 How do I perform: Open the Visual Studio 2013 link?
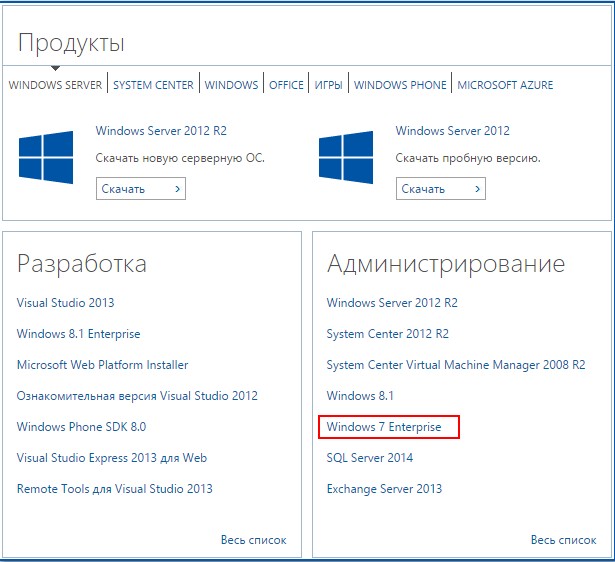66,302
